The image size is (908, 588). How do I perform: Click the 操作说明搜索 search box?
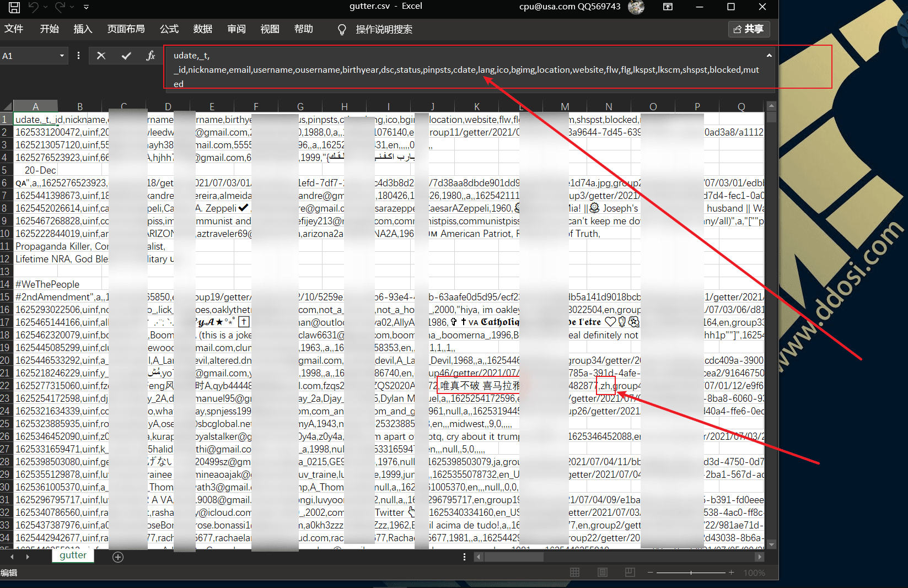point(384,29)
